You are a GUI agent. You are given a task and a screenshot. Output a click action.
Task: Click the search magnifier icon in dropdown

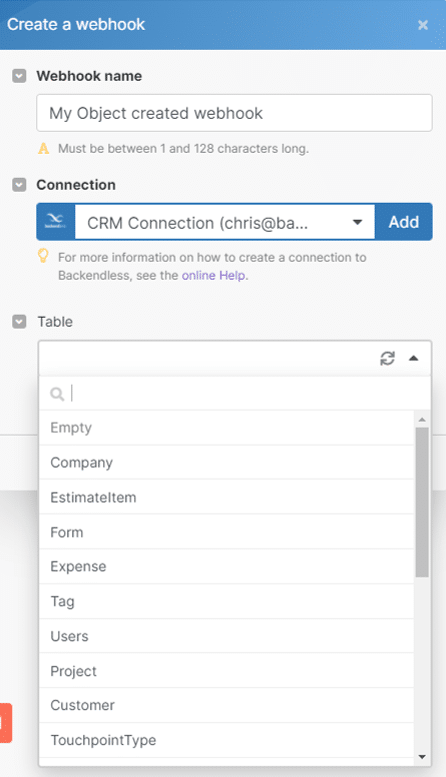point(57,394)
